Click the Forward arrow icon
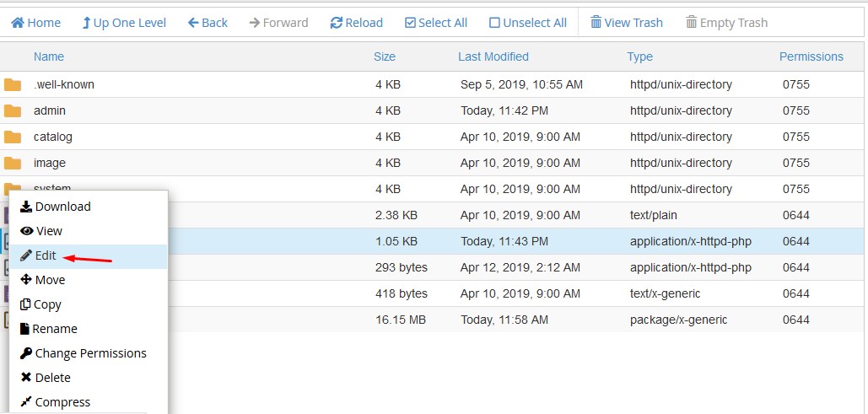The height and width of the screenshot is (414, 868). pos(255,23)
